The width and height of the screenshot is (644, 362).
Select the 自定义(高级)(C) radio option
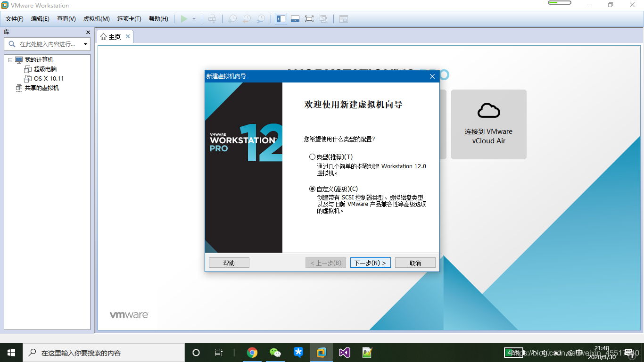click(x=312, y=189)
